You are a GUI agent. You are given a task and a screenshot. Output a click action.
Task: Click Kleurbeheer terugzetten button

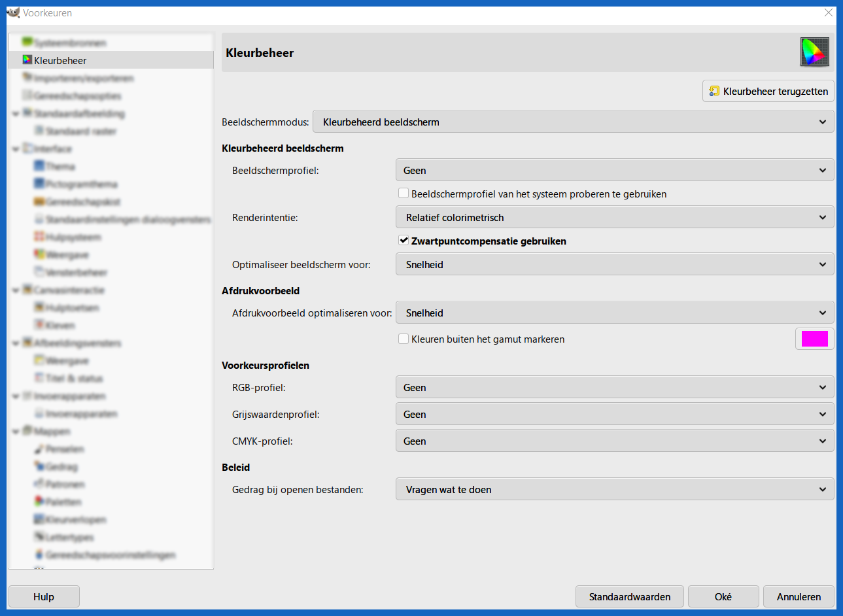(768, 91)
